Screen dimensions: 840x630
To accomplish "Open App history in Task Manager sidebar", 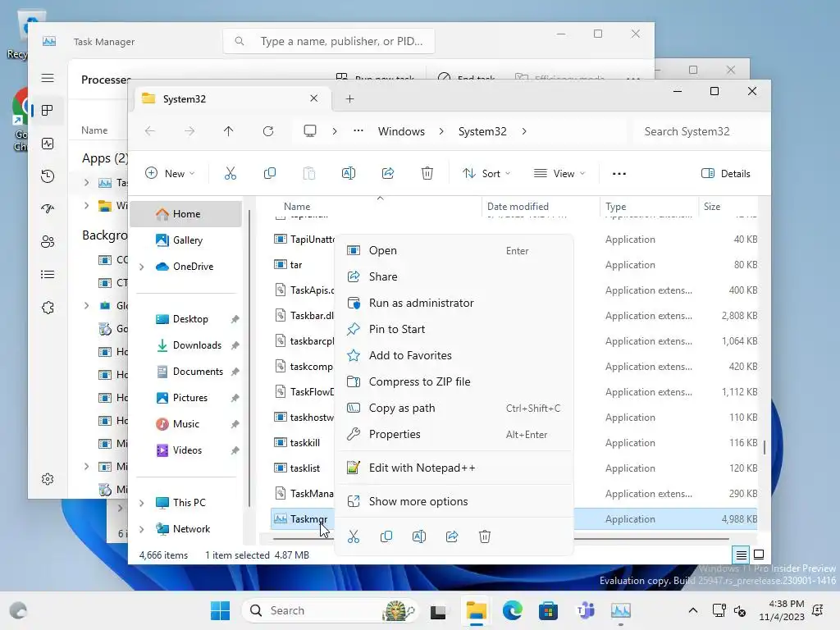I will click(x=48, y=176).
